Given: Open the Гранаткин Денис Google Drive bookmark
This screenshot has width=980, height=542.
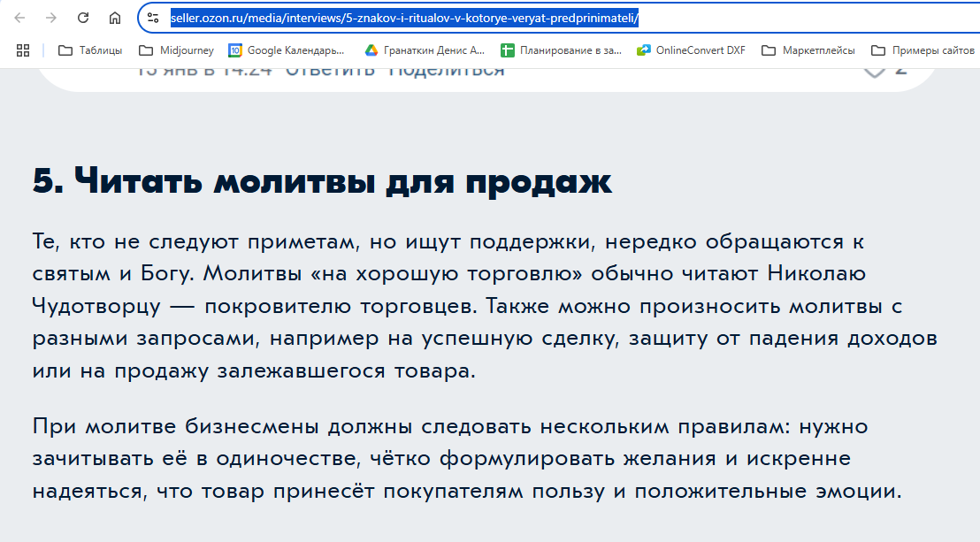Looking at the screenshot, I should [x=423, y=50].
